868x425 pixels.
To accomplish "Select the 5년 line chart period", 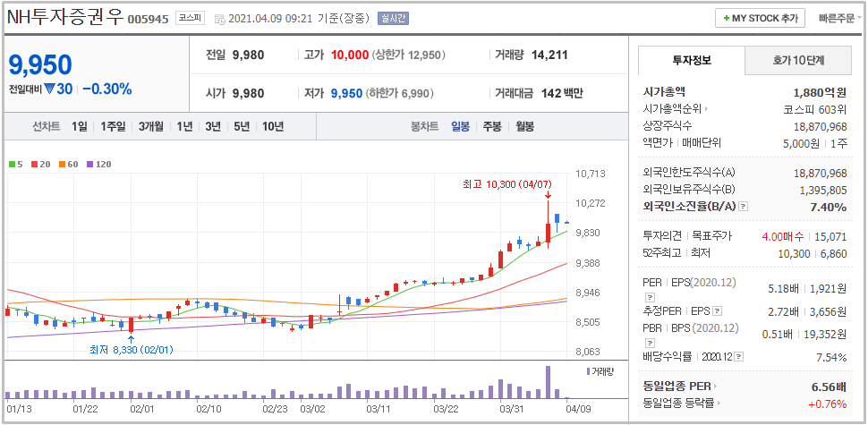I will click(x=242, y=126).
